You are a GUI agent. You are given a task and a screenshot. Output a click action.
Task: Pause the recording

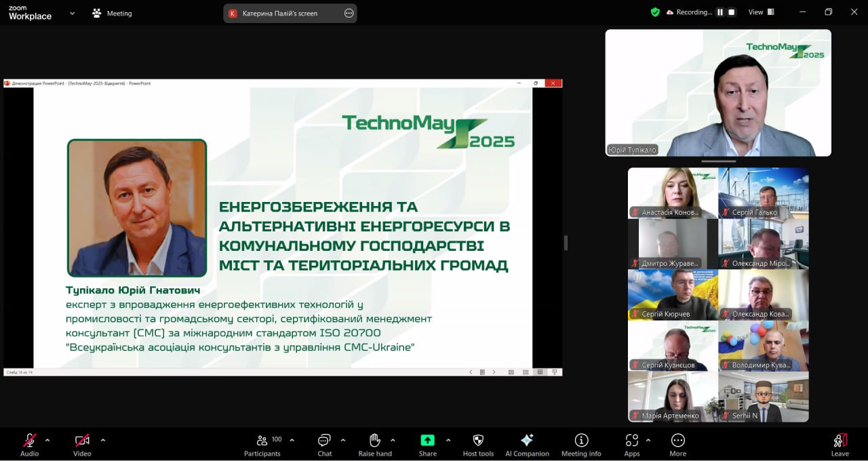click(720, 12)
